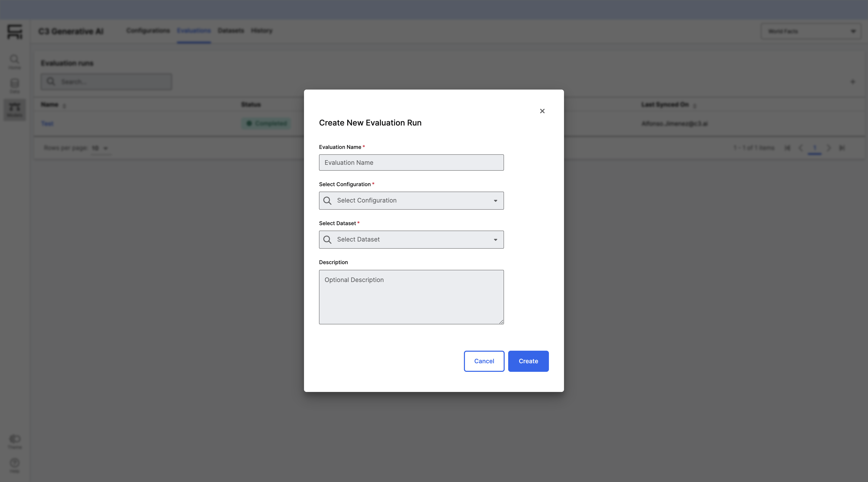868x482 pixels.
Task: Click the Optional Description text area
Action: coord(411,297)
